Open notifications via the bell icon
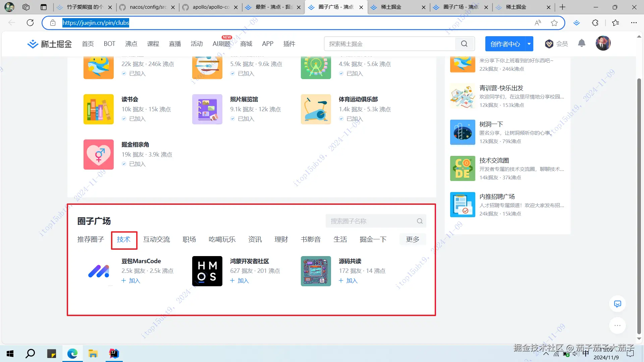This screenshot has width=644, height=362. click(x=581, y=43)
